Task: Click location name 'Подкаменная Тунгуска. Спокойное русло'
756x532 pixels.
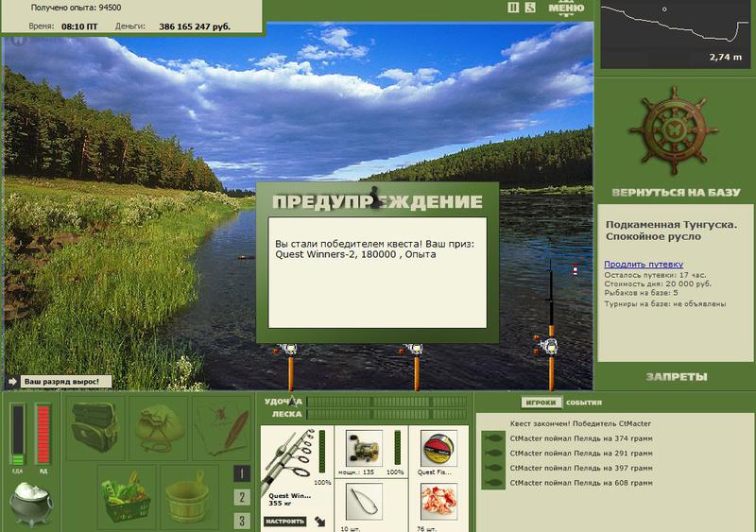Action: [671, 231]
